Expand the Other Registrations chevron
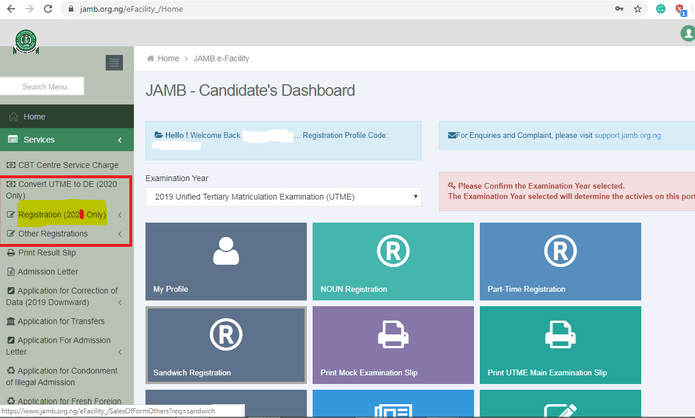Viewport: 695px width, 418px height. click(120, 234)
